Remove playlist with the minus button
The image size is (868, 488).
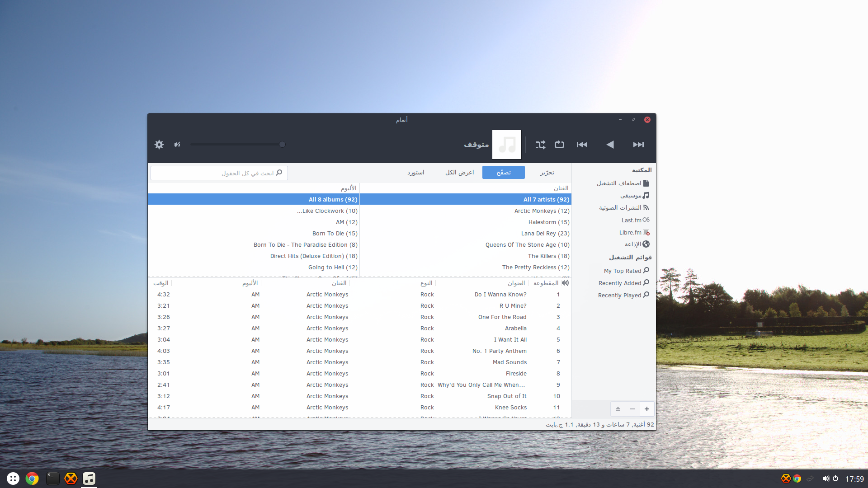632,409
